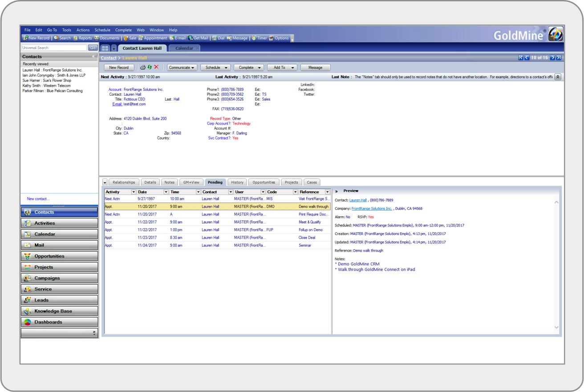This screenshot has width=584, height=392.
Task: Click the E-mail field label link
Action: tap(118, 104)
